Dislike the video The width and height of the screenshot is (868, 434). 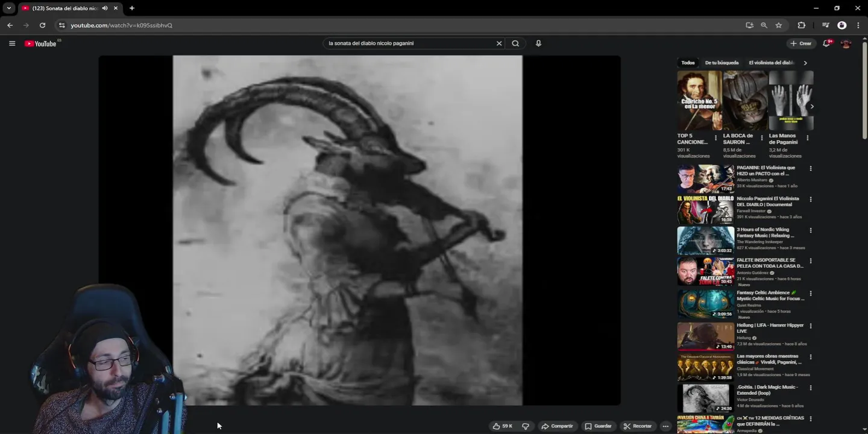point(526,426)
